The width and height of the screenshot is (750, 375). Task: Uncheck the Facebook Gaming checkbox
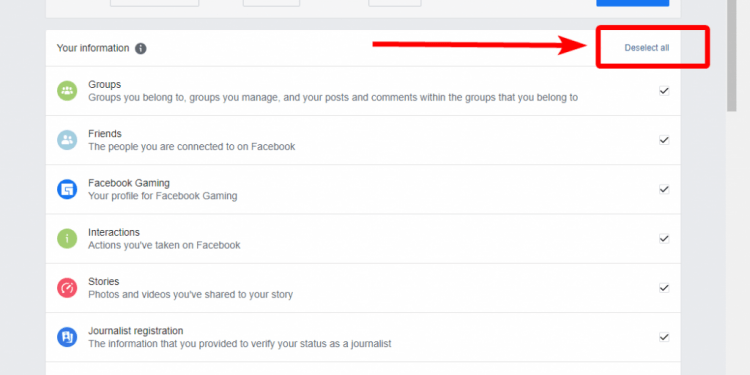pos(664,189)
